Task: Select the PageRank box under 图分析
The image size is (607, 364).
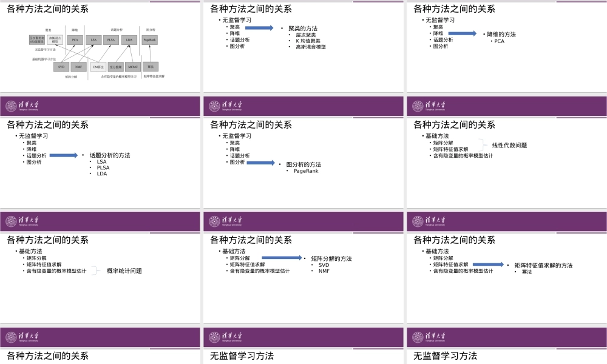Action: coord(150,39)
